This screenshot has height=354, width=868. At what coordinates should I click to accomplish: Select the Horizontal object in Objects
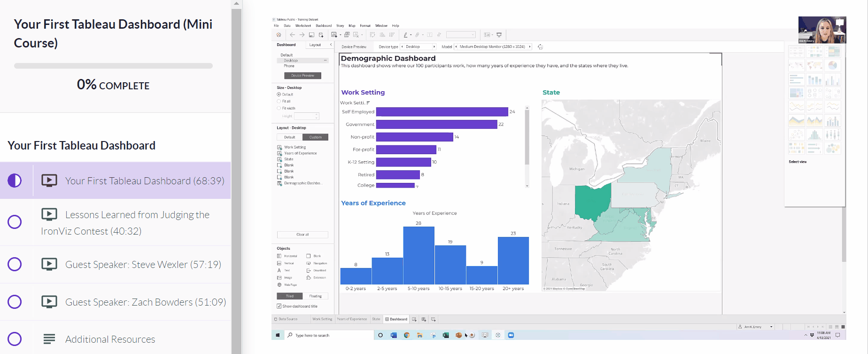coord(287,256)
